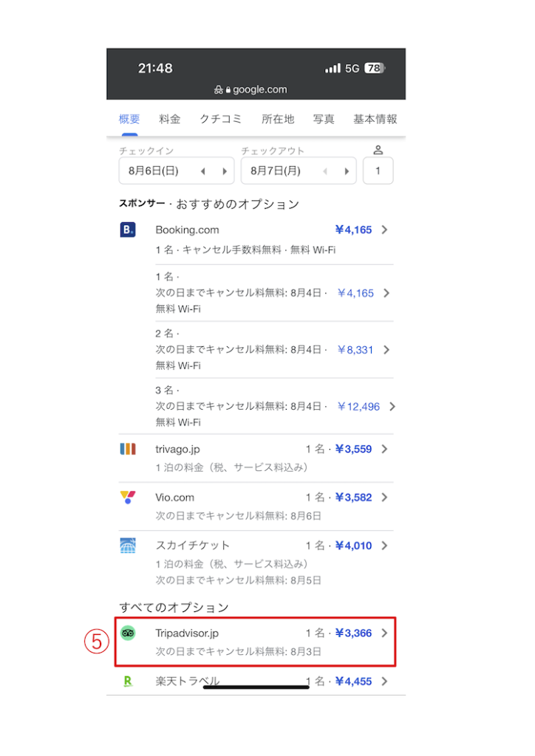This screenshot has height=756, width=535.
Task: Open the クチコミ tab
Action: [x=221, y=119]
